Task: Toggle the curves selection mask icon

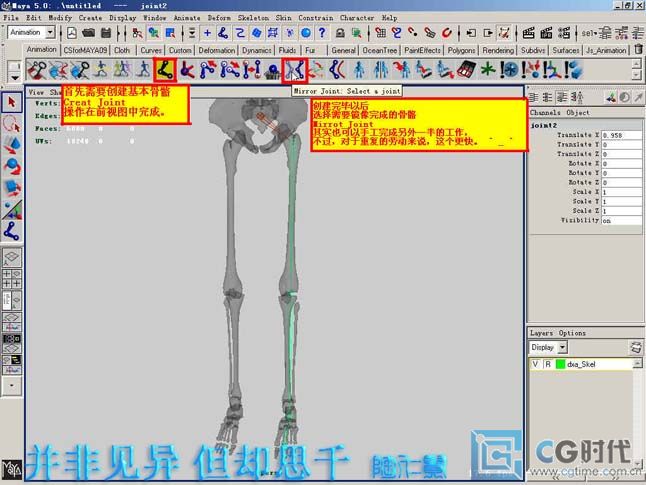Action: [240, 33]
